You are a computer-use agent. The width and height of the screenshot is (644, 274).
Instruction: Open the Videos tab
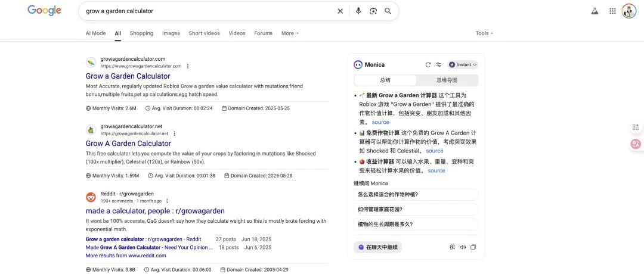[237, 33]
